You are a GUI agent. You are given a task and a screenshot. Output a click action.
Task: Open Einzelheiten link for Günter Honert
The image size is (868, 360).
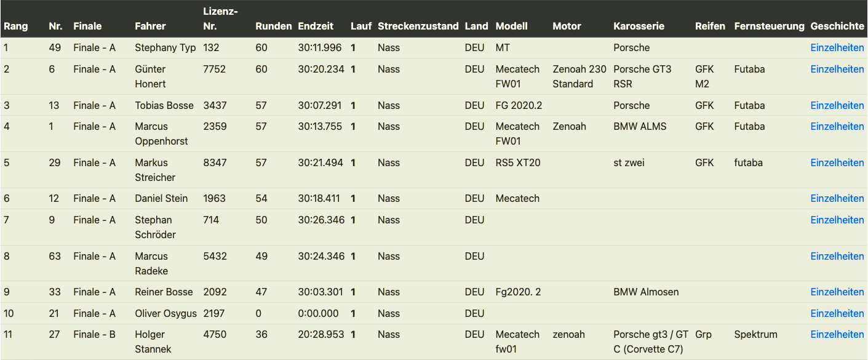[837, 69]
